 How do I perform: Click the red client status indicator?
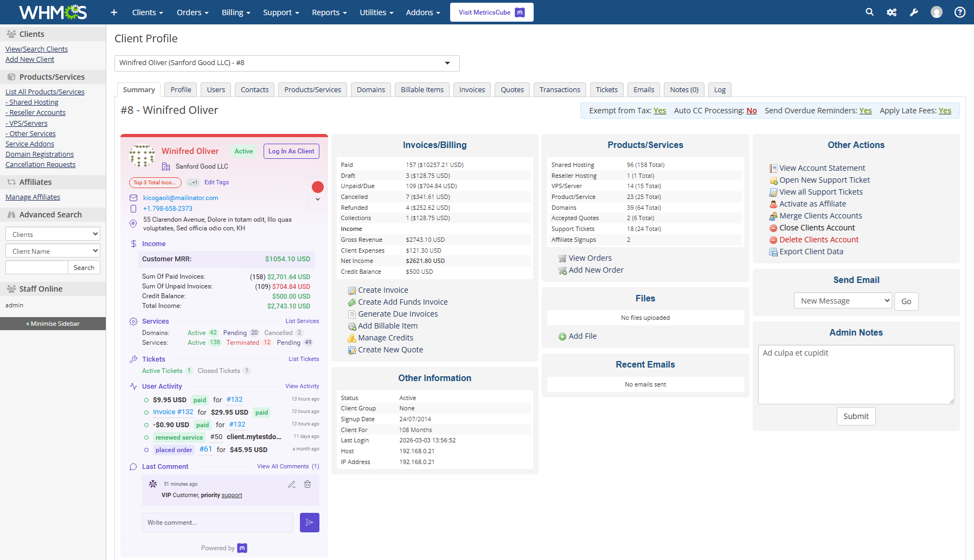317,186
